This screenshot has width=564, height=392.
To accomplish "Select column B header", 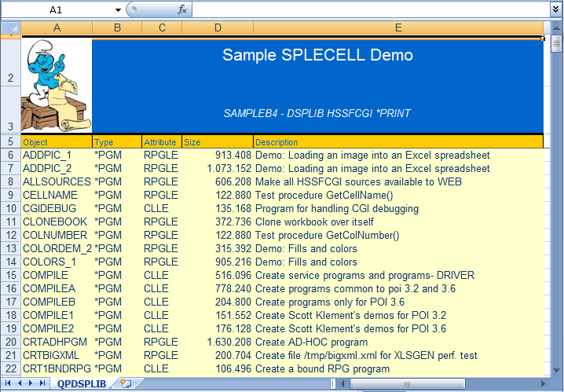I will tap(117, 27).
